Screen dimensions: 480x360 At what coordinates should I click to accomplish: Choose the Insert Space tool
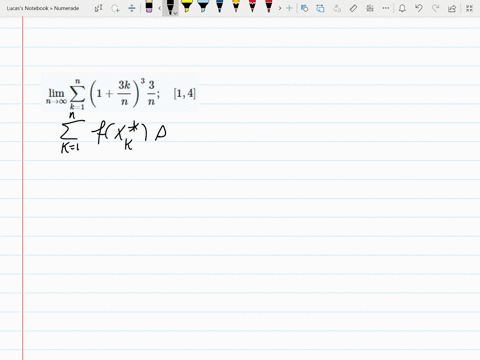coord(132,8)
